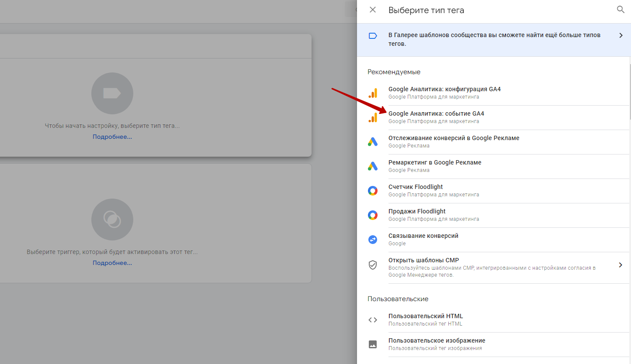Viewport: 631px width, 364px height.
Task: Click 'Чтобы начать настройку, выберите тип тега...' text
Action: pos(112,126)
